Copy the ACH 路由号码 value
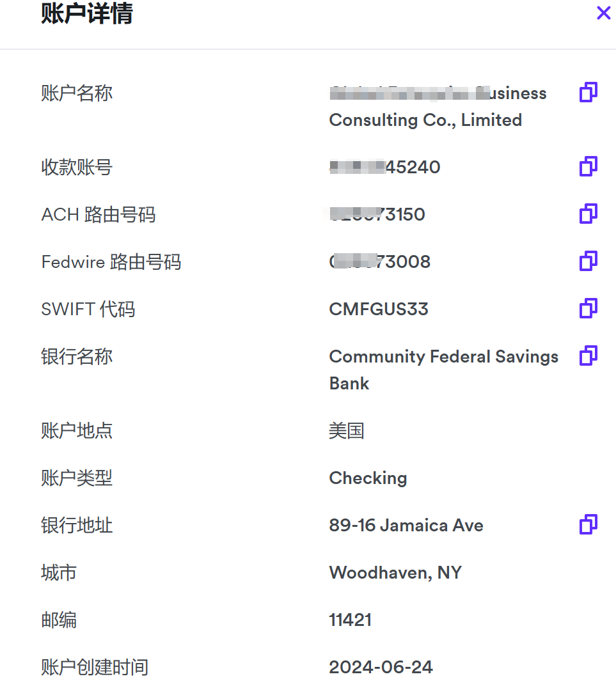Image resolution: width=616 pixels, height=695 pixels. click(588, 214)
